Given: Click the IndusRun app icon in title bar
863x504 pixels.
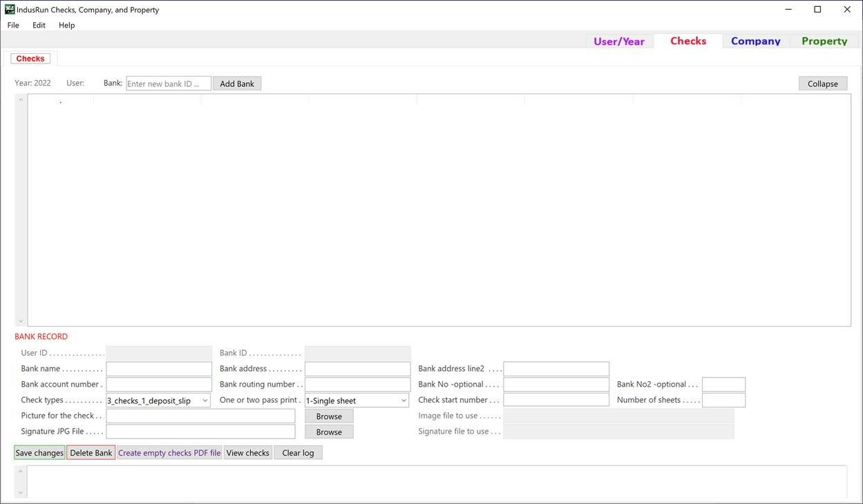Looking at the screenshot, I should point(10,10).
